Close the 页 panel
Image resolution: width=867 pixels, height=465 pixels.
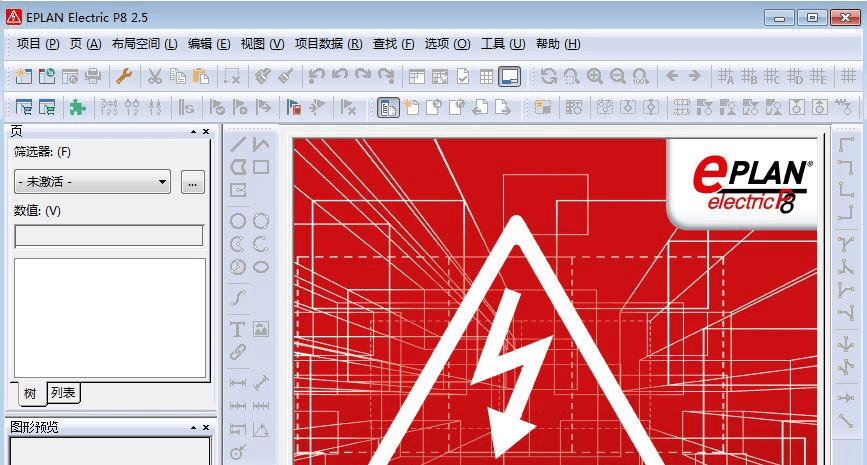(206, 132)
